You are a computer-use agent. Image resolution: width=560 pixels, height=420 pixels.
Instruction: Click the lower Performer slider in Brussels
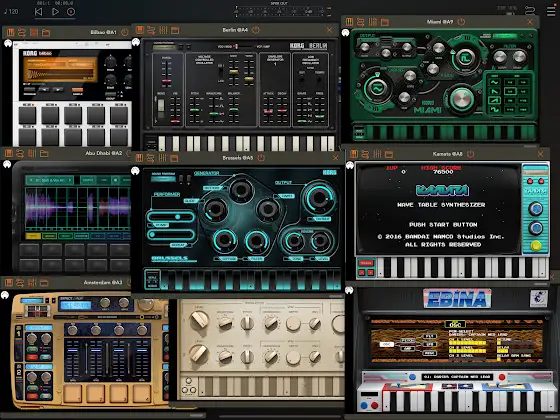pyautogui.click(x=171, y=234)
